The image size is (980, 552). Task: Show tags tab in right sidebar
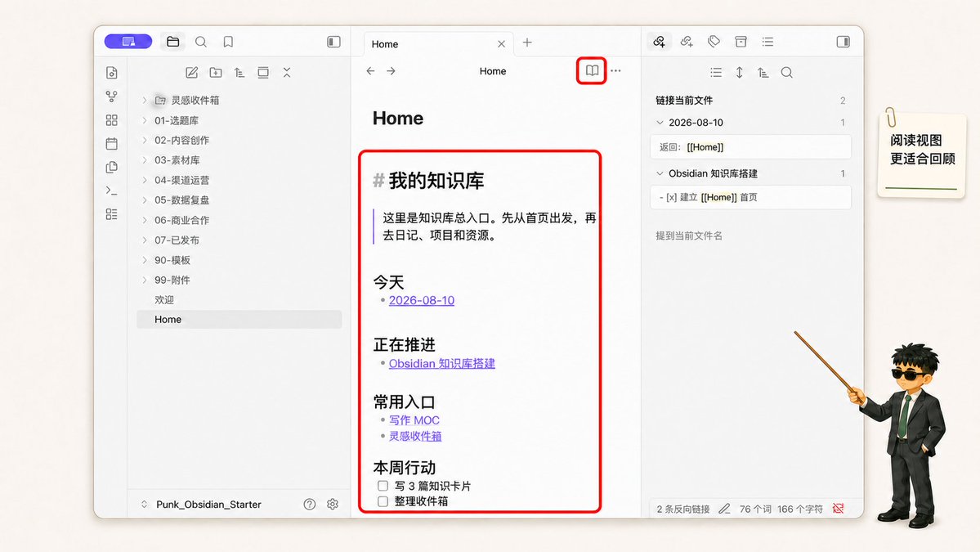tap(714, 42)
